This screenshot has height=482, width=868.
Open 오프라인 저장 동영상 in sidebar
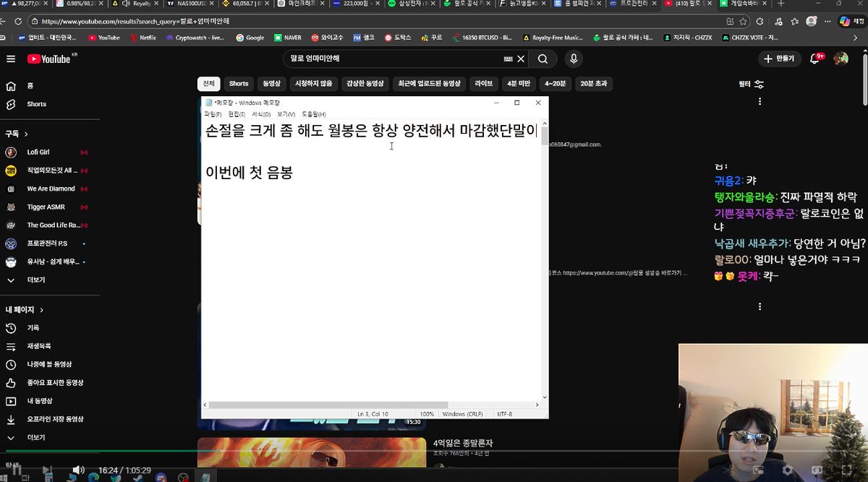point(55,419)
